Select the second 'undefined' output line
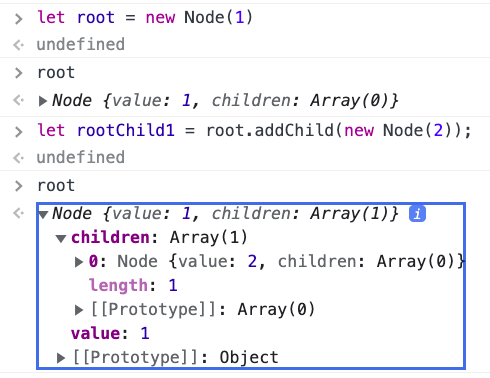This screenshot has height=378, width=490. coord(81,157)
